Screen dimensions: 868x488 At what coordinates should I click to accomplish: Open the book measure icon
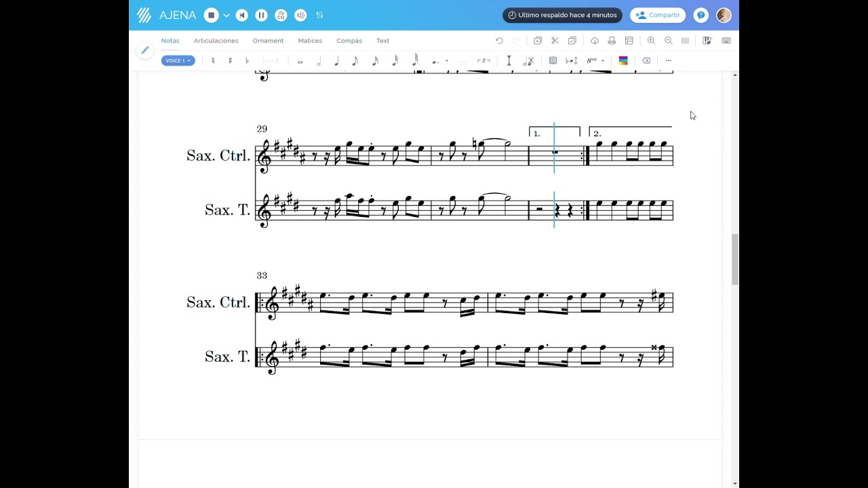pos(553,60)
